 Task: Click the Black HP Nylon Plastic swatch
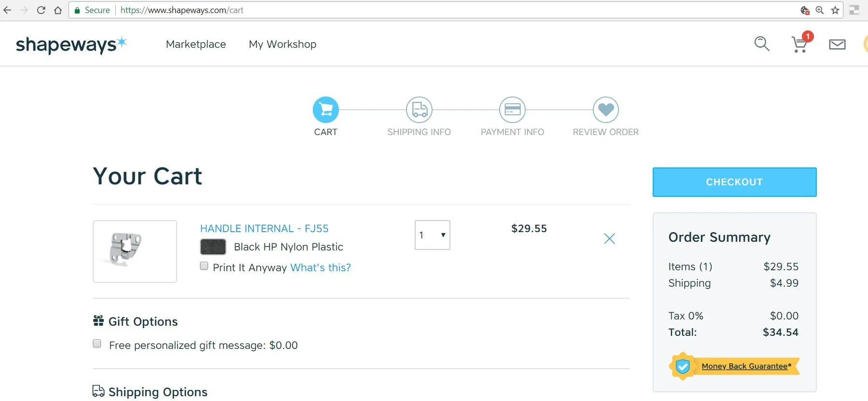(x=213, y=247)
